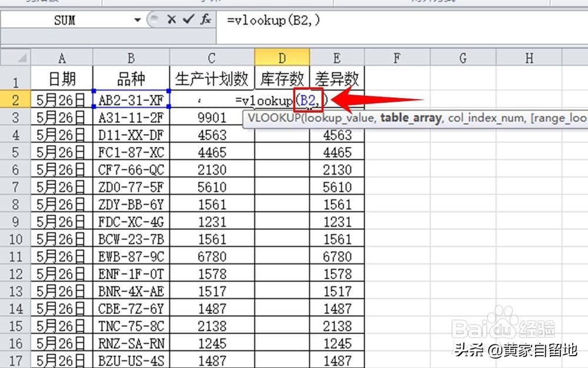The width and height of the screenshot is (588, 368).
Task: Click in the formula bar text =vlookup(B2,)
Action: tap(273, 20)
